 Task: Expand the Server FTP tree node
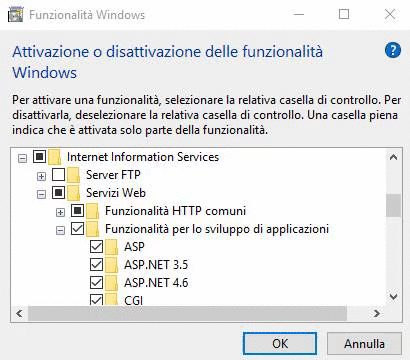41,176
